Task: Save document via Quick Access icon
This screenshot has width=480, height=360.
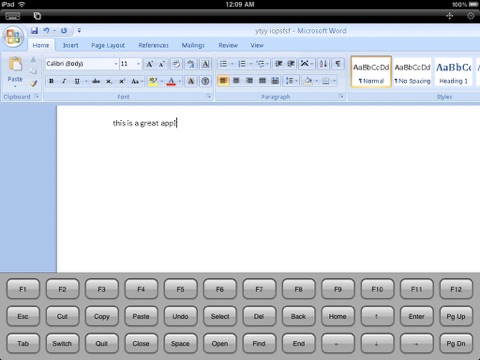Action: (x=34, y=31)
